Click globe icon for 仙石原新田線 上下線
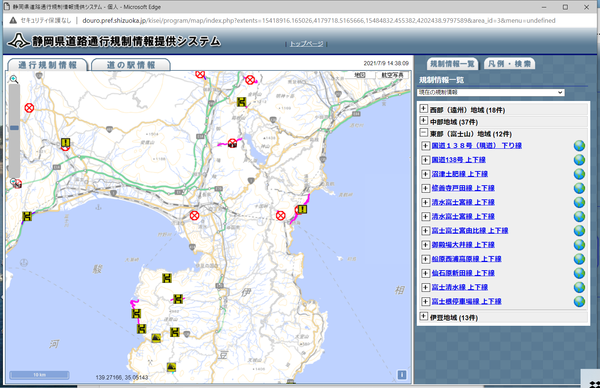This screenshot has width=600, height=388. point(579,273)
